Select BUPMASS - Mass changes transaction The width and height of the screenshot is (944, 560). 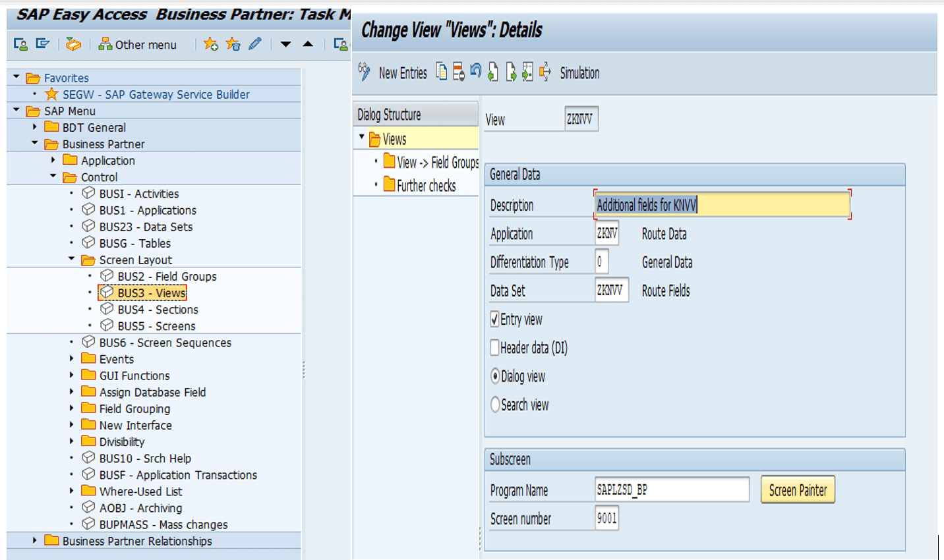coord(163,524)
